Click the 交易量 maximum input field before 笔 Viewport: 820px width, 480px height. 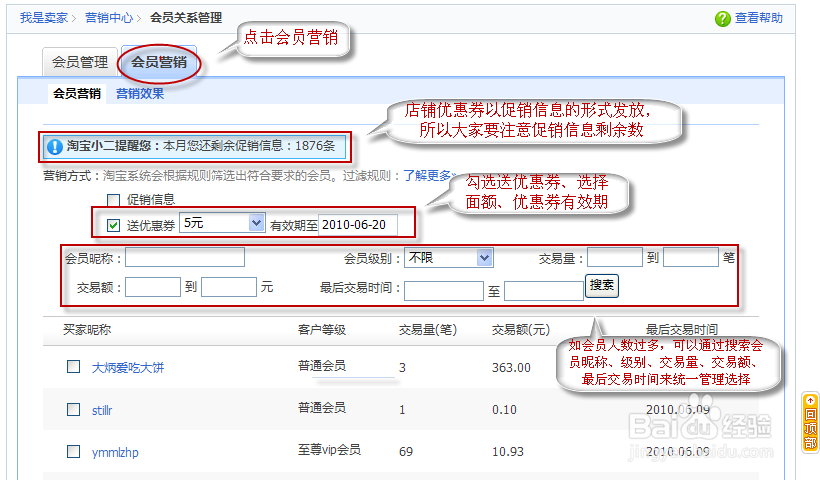(x=691, y=257)
